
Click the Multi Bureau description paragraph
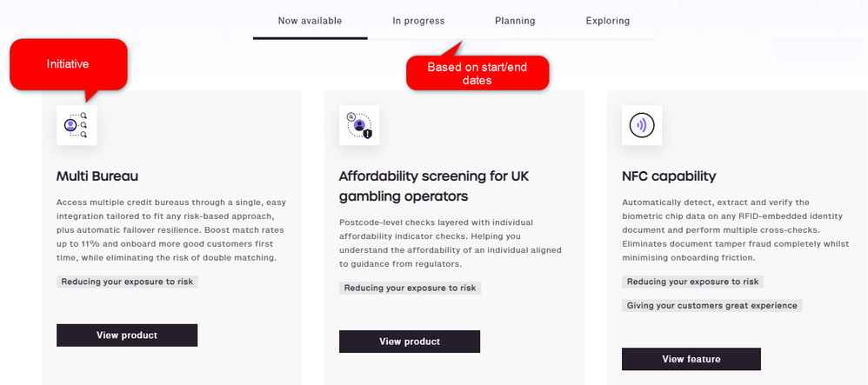coord(171,230)
